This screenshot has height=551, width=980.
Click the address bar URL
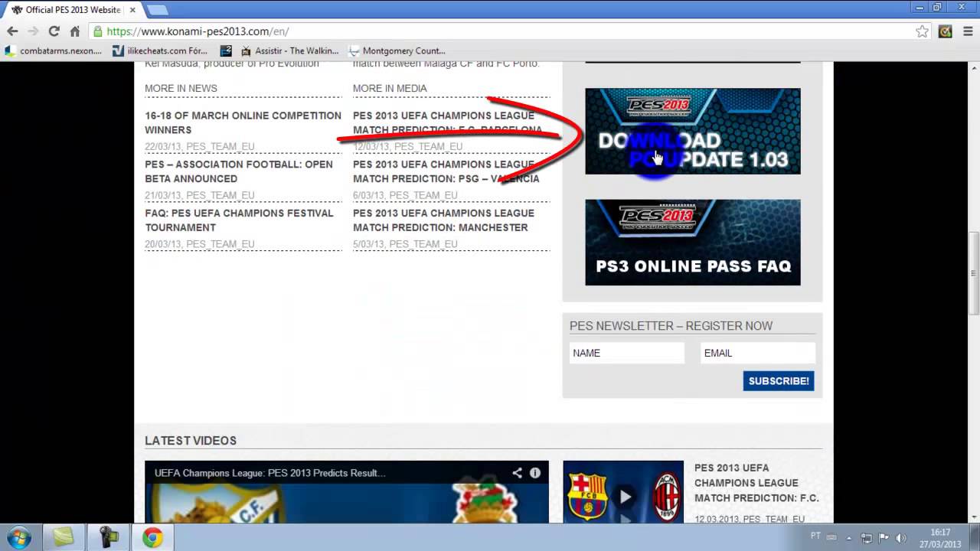coord(198,31)
